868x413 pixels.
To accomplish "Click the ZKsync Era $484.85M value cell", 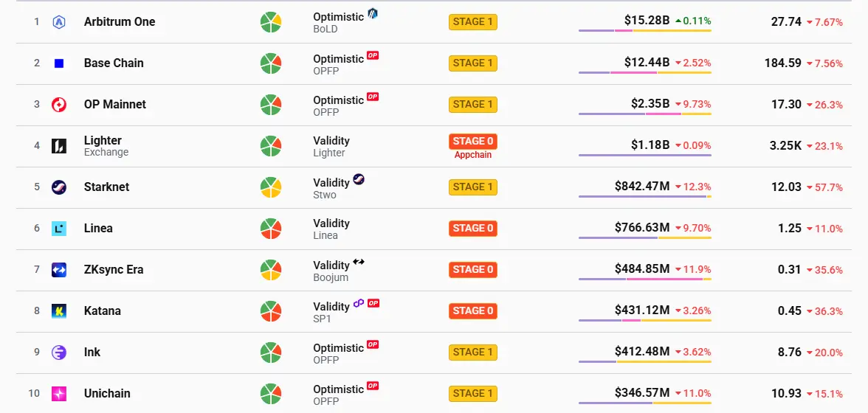I will [x=642, y=269].
